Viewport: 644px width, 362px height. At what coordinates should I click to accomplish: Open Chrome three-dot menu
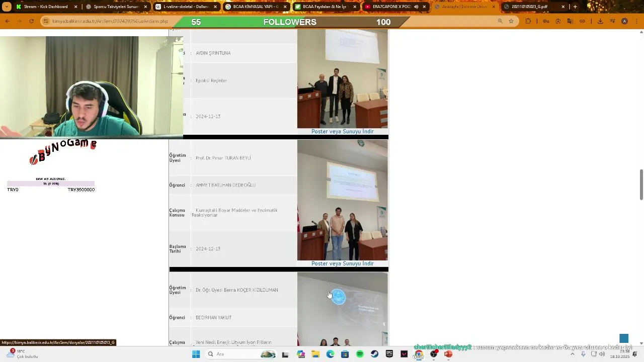point(636,21)
